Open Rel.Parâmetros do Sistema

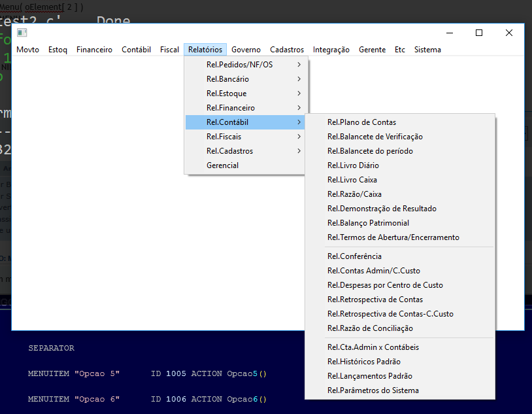[373, 390]
